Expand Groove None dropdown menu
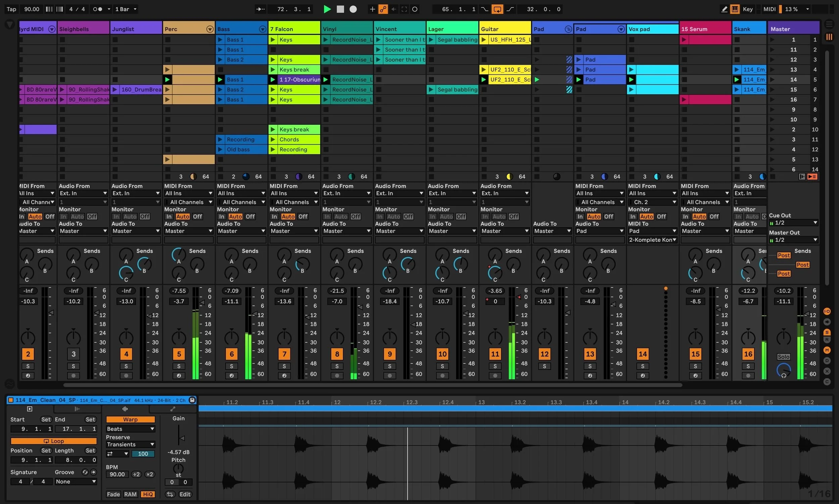 [x=76, y=482]
